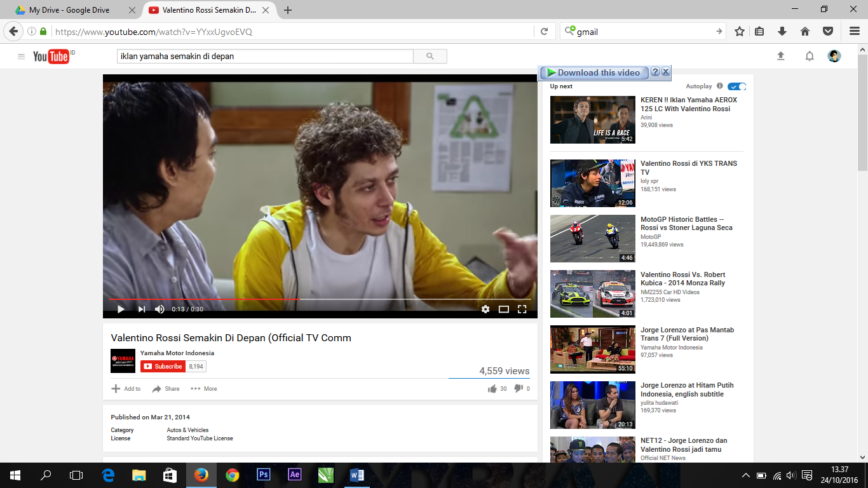Screen dimensions: 868x488
Task: Click the 4,559 views count
Action: click(505, 371)
